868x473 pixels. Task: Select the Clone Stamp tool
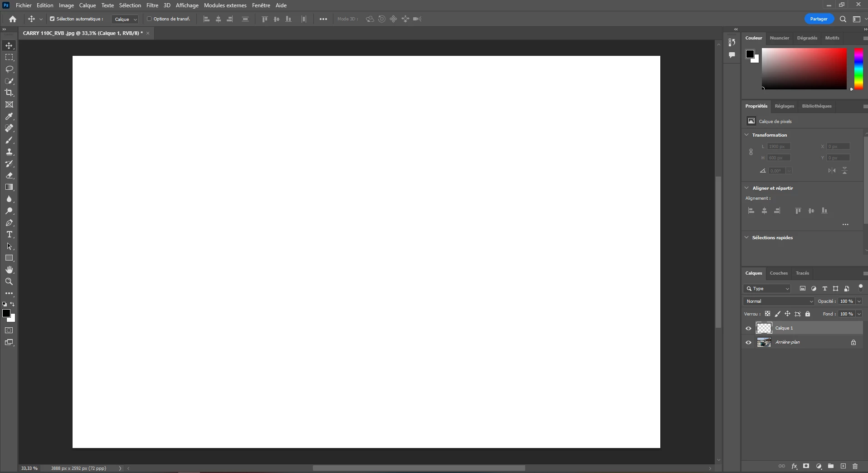[x=9, y=152]
